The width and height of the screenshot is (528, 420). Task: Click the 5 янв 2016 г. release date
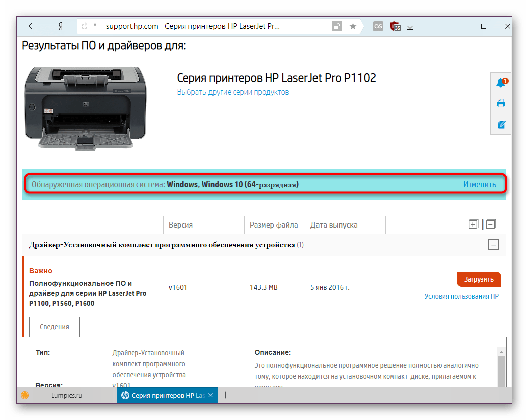(330, 287)
